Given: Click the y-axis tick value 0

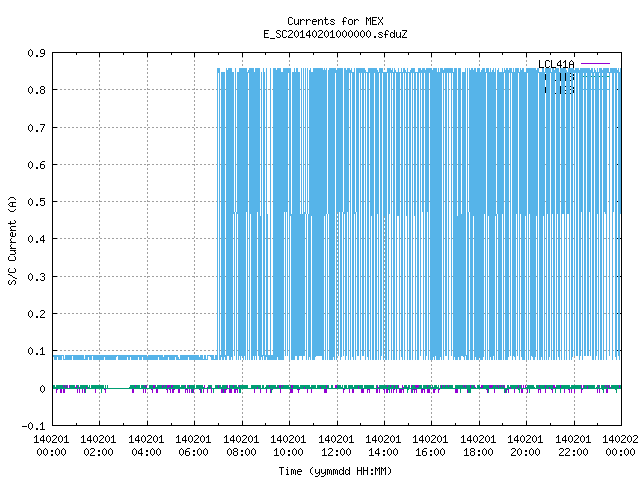Looking at the screenshot, I should [42, 389].
